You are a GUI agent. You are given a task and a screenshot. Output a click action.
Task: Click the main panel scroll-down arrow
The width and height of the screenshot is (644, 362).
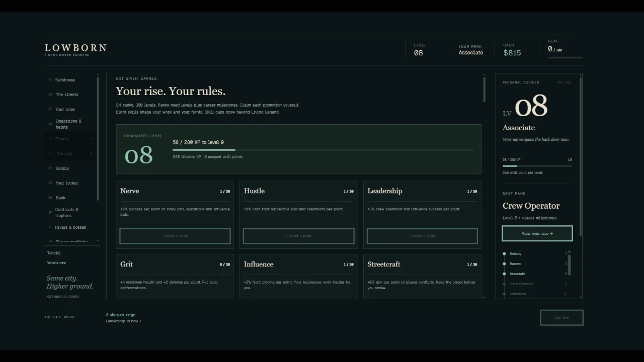click(x=484, y=297)
